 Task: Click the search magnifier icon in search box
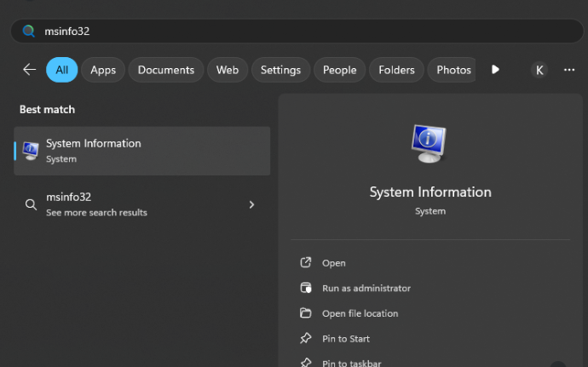[28, 31]
